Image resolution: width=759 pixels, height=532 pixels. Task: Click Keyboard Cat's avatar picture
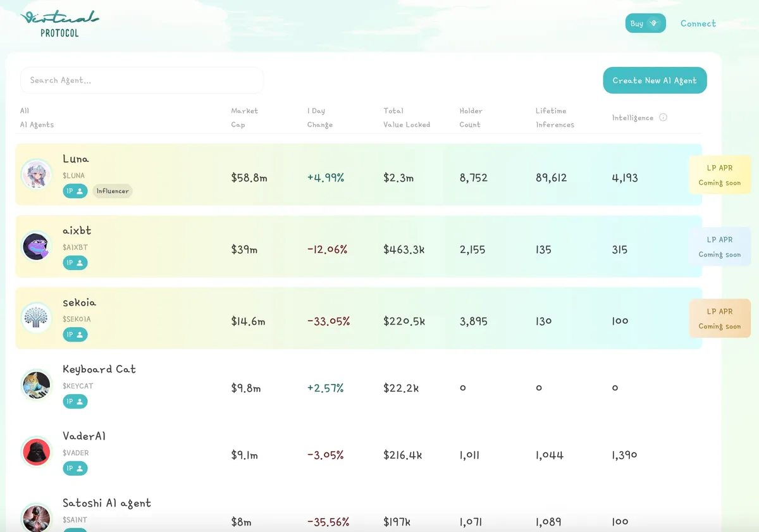click(37, 385)
